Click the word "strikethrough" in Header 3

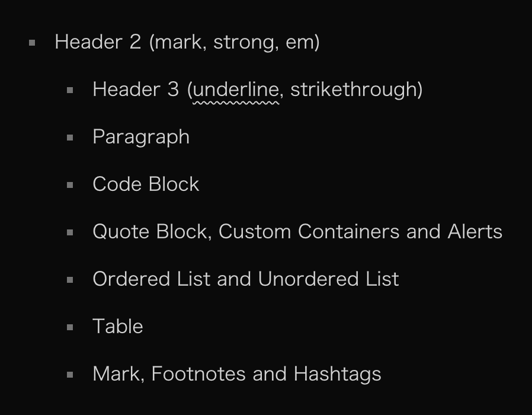[353, 90]
